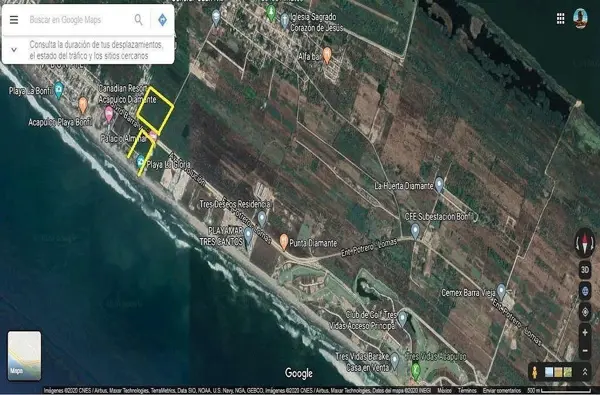Viewport: 600px width, 395px height.
Task: Open directions with the blue arrow icon
Action: [x=162, y=20]
